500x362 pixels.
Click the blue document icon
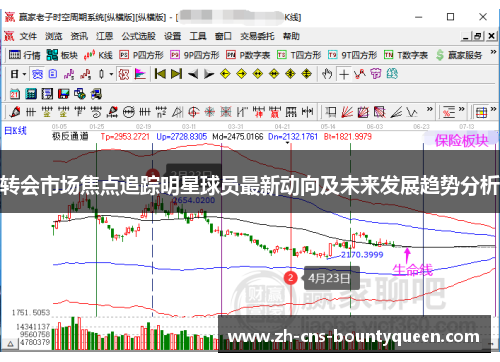tap(53, 74)
